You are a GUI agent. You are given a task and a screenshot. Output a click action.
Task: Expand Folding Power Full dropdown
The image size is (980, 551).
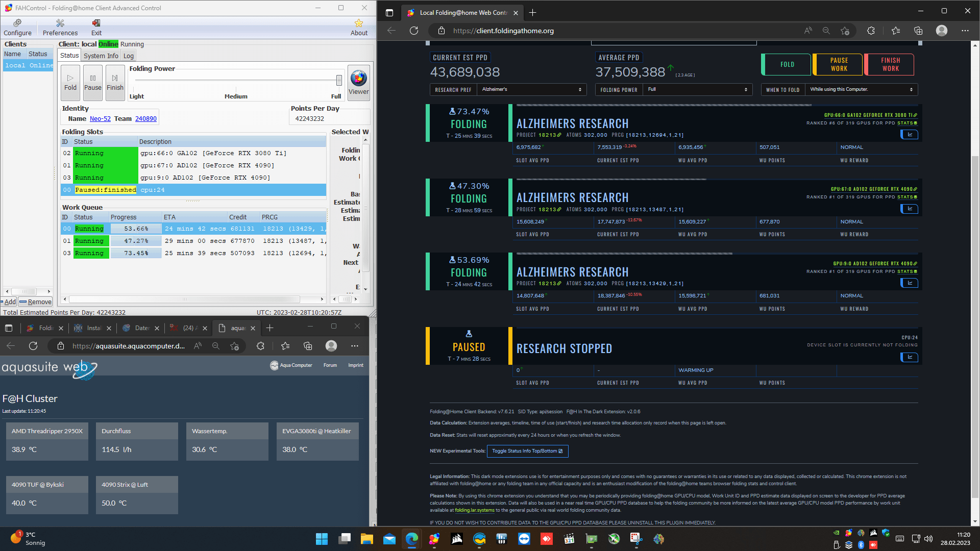[697, 89]
